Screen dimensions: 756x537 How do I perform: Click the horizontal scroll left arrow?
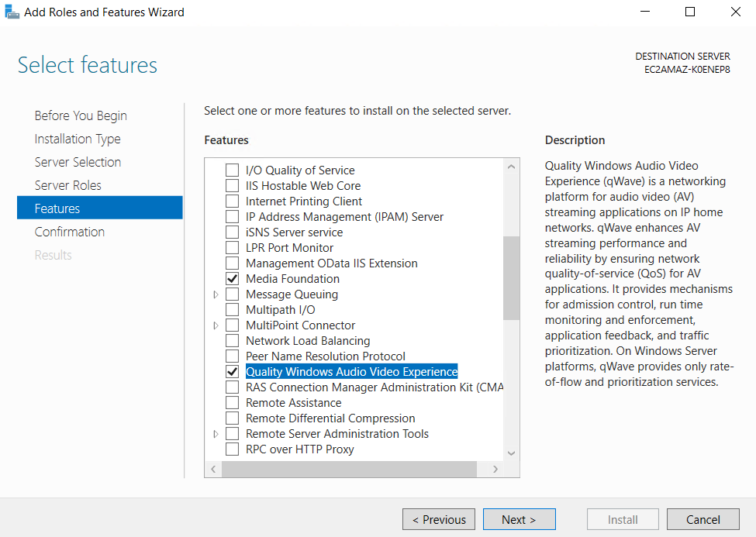pyautogui.click(x=213, y=469)
